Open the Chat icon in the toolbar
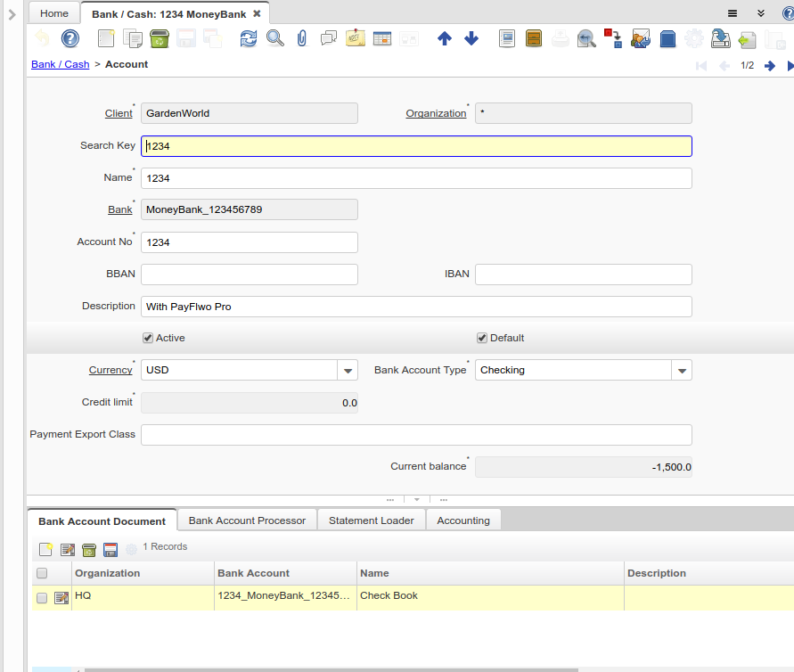Image resolution: width=794 pixels, height=672 pixels. coord(329,38)
